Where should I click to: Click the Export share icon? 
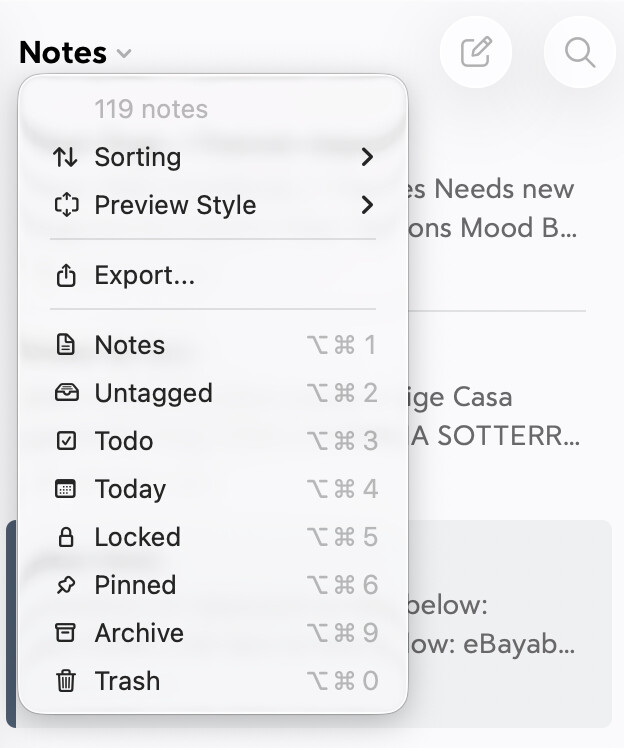[x=66, y=276]
